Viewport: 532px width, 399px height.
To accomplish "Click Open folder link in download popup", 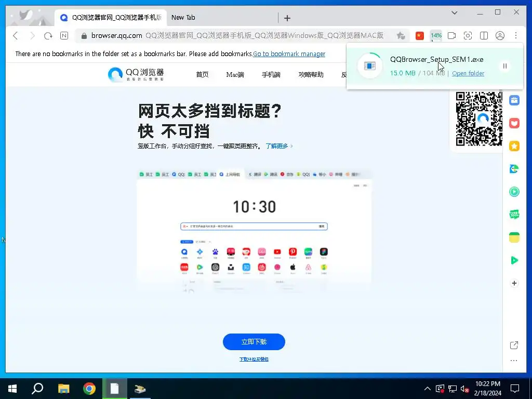I will point(468,73).
